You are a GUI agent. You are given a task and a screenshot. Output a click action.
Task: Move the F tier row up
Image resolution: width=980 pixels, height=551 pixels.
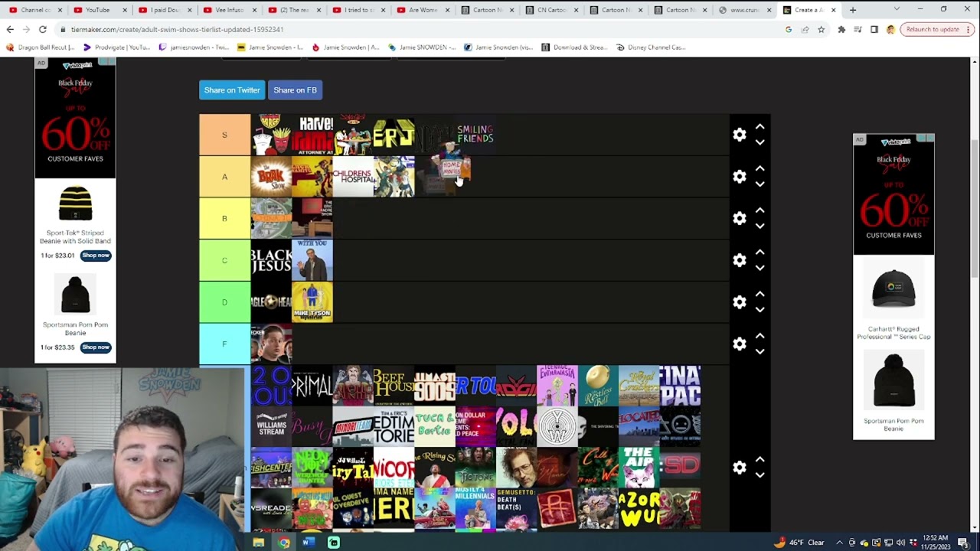pos(759,336)
